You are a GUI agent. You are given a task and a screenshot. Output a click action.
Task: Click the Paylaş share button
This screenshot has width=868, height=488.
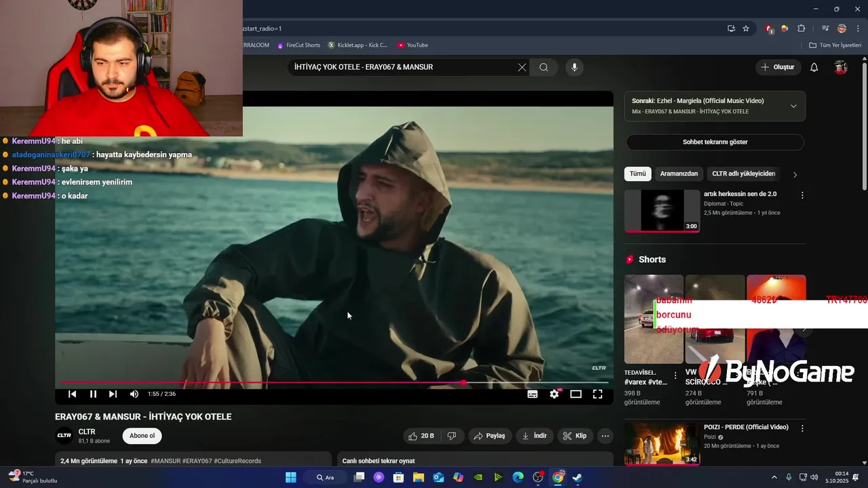coord(490,436)
